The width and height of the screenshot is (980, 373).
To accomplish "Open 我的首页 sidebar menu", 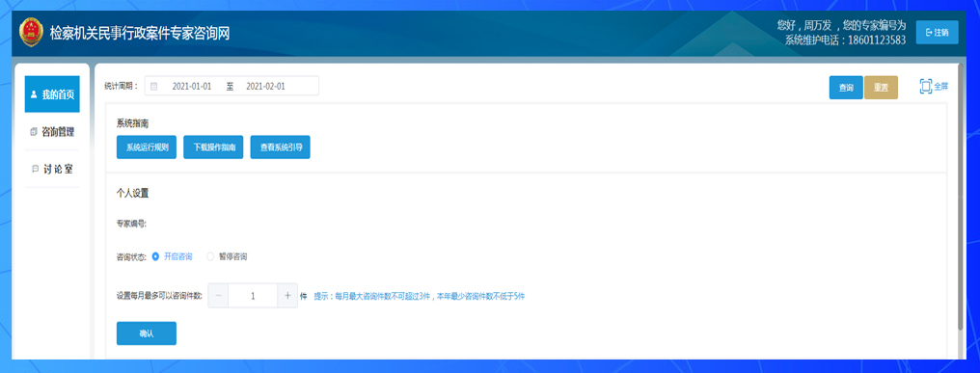I will click(x=52, y=94).
